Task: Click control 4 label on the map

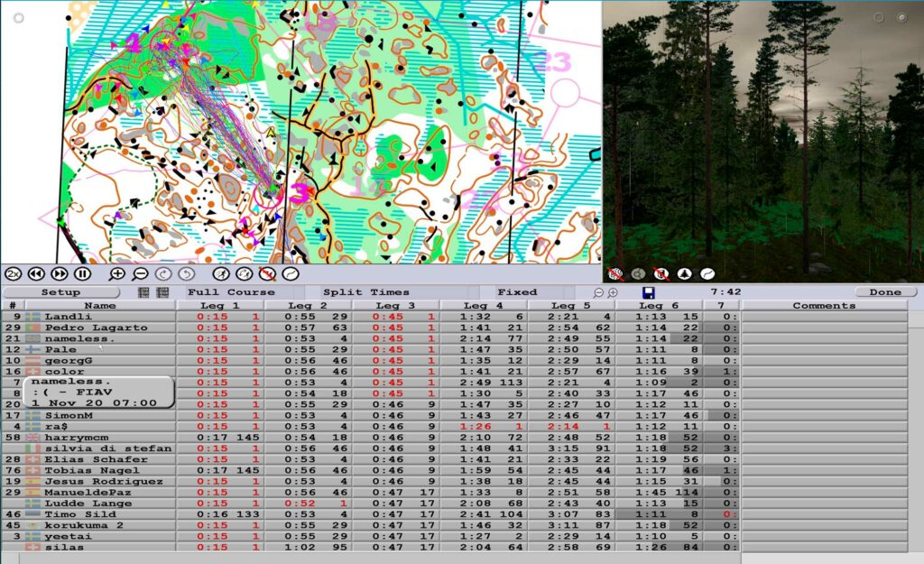Action: tap(134, 43)
